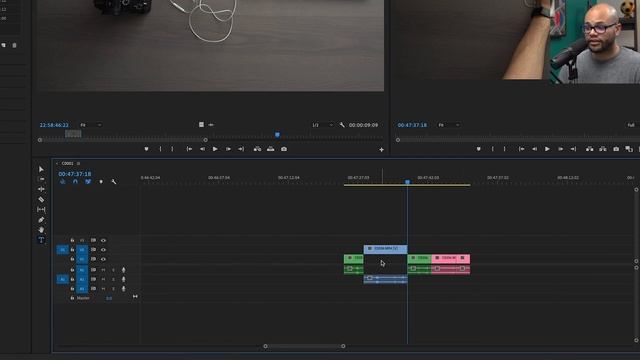Toggle A1 track targeting

[82, 270]
